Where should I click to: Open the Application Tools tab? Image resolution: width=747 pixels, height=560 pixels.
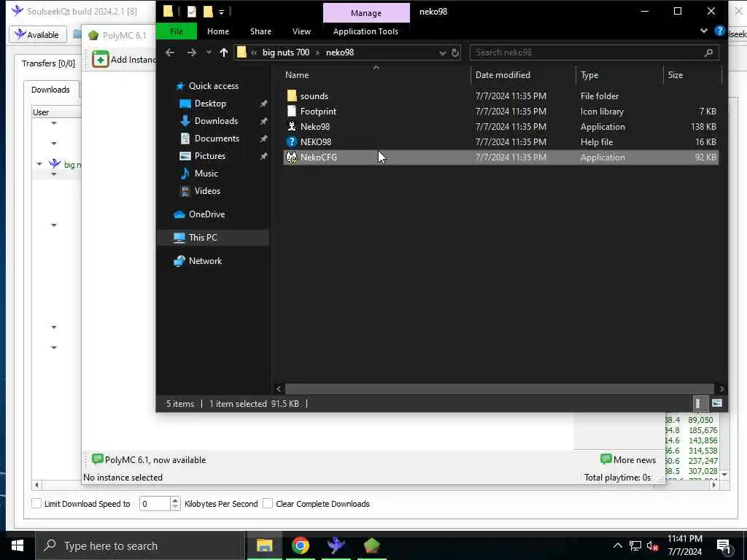click(x=365, y=31)
